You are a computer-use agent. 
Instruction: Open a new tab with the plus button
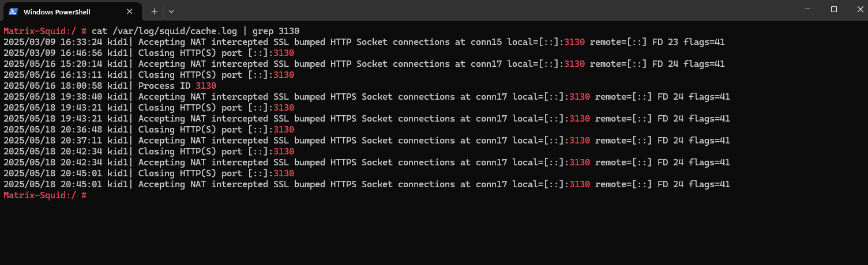tap(154, 11)
